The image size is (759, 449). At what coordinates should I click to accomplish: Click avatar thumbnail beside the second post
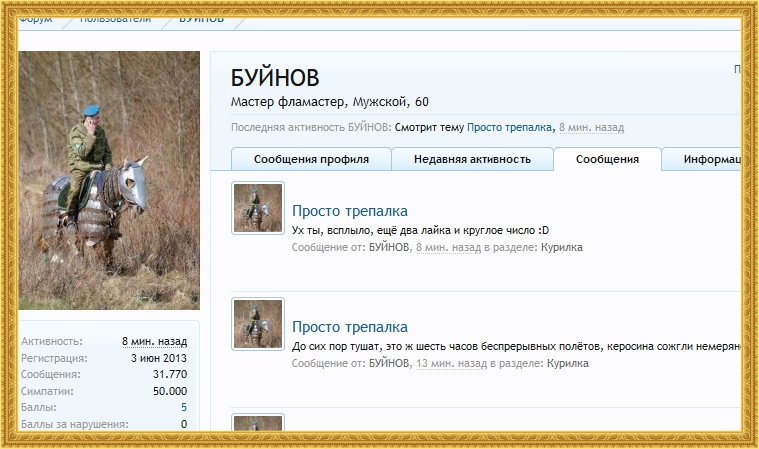coord(258,323)
